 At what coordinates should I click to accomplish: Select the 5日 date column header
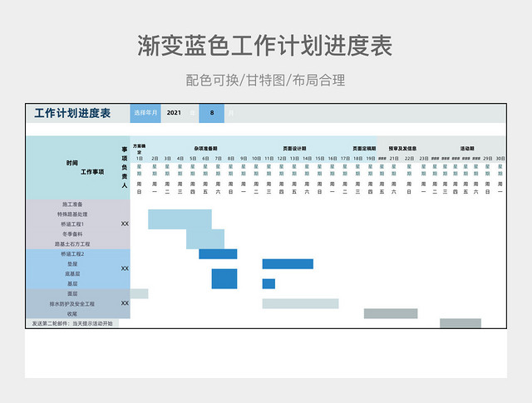point(193,159)
